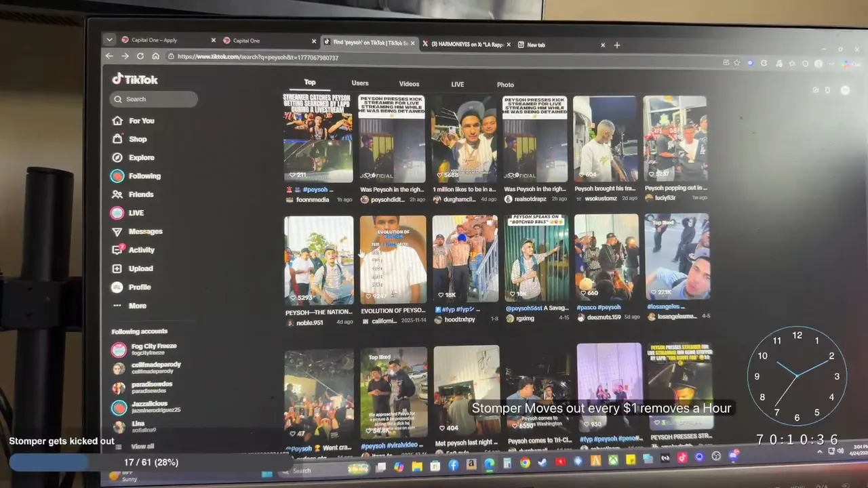
Task: Open Google Chrome from the taskbar
Action: coord(525,464)
